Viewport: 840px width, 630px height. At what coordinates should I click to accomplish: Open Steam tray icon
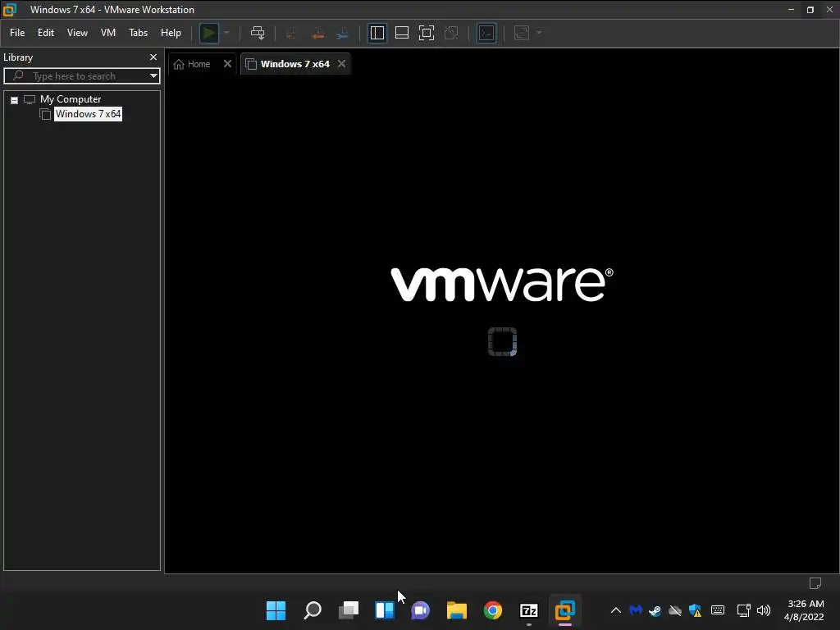click(655, 610)
